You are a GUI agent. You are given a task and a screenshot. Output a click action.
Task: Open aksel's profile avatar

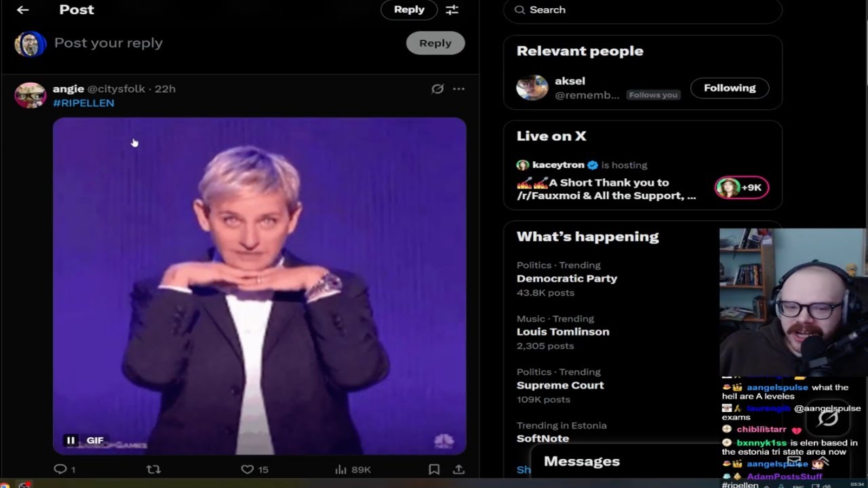(x=532, y=88)
